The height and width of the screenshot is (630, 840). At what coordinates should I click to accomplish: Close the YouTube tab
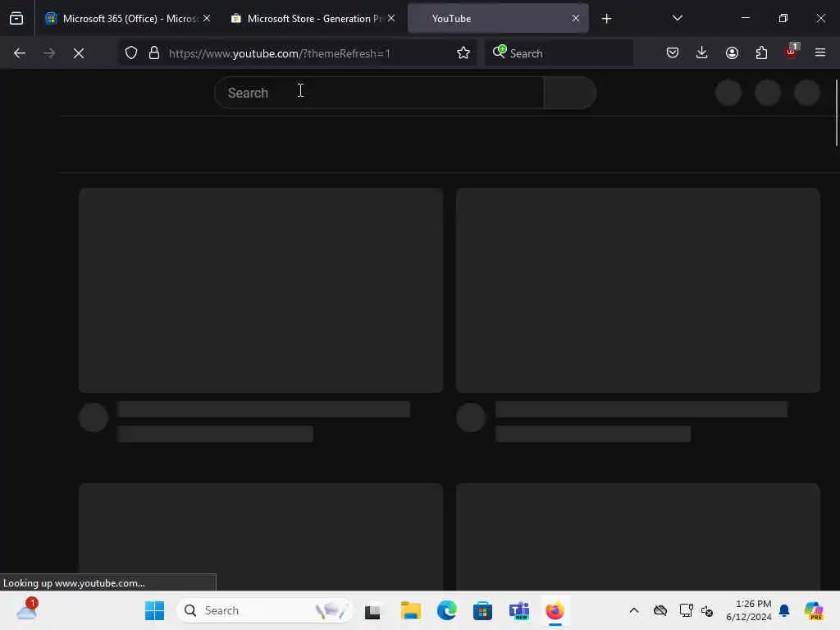[576, 18]
